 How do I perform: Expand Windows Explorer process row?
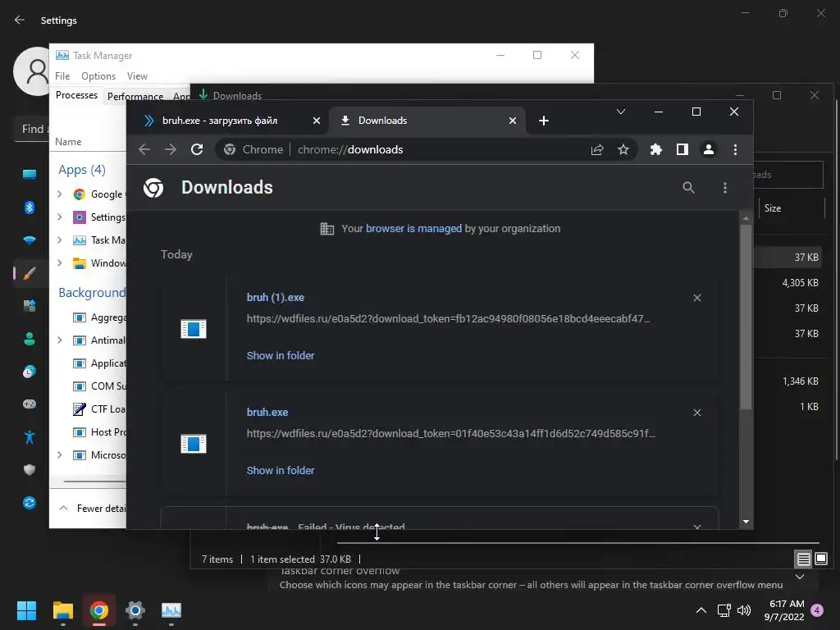(x=59, y=263)
